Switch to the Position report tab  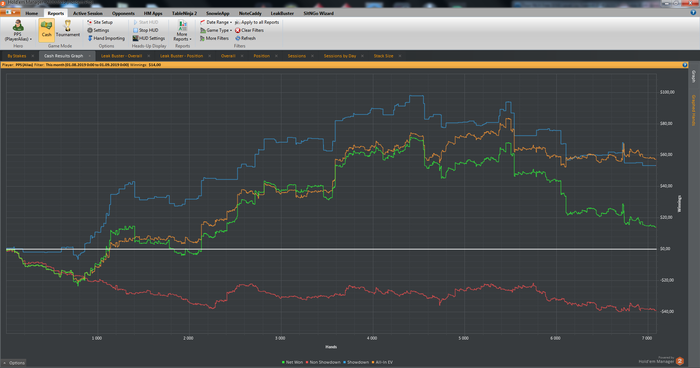click(262, 56)
